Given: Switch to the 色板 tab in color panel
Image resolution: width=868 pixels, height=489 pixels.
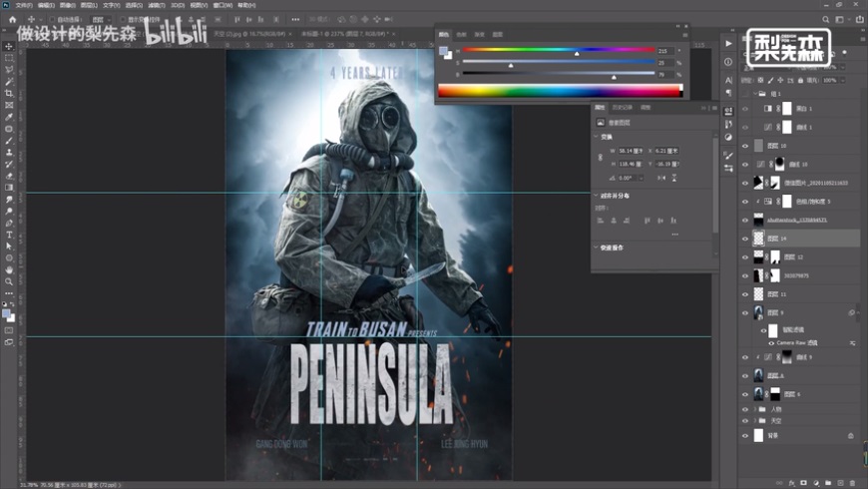Looking at the screenshot, I should tap(461, 34).
